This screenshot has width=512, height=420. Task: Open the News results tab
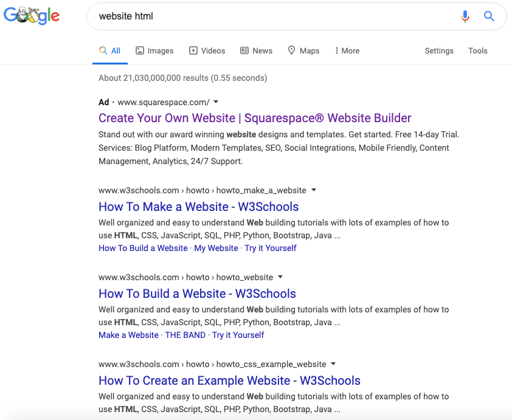[x=256, y=51]
